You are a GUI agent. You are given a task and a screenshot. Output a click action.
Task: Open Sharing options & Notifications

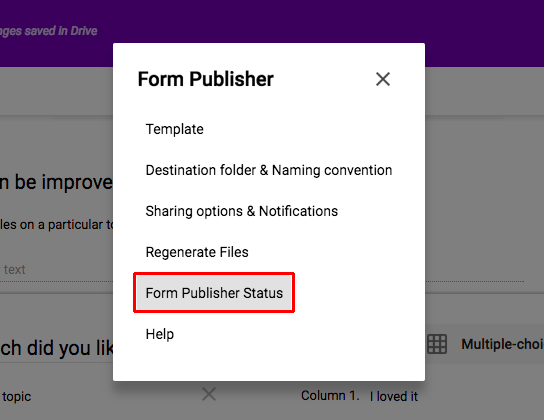pos(241,211)
